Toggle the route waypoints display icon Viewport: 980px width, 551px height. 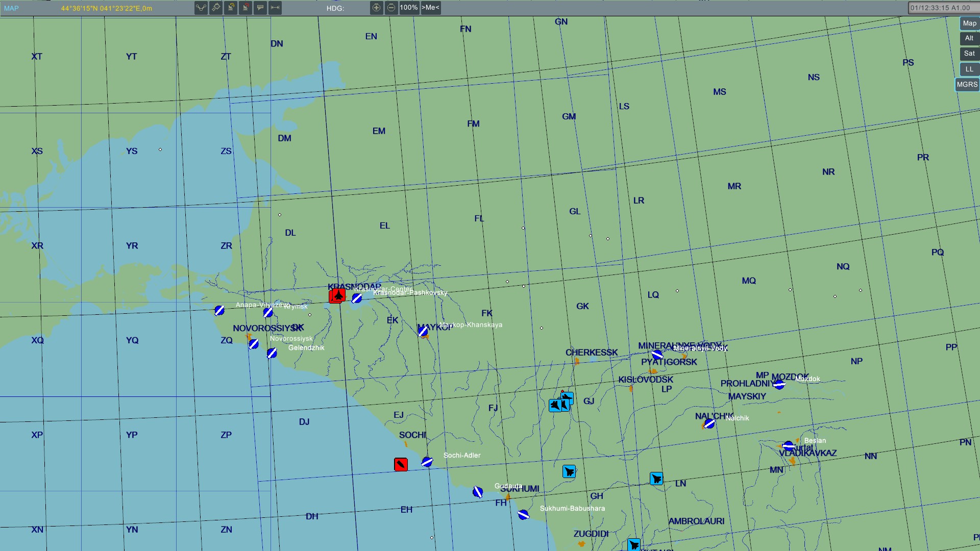(201, 8)
